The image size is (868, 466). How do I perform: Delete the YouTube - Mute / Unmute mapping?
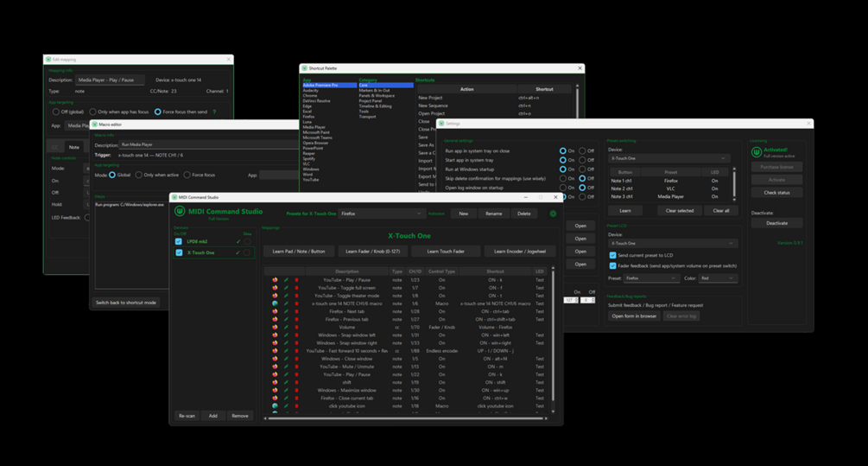[x=296, y=367]
